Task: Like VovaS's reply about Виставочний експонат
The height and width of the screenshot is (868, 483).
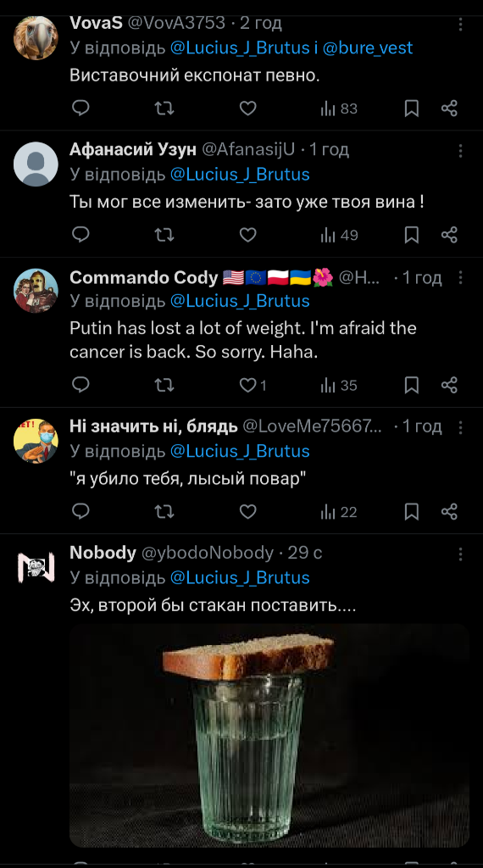Action: [x=247, y=108]
